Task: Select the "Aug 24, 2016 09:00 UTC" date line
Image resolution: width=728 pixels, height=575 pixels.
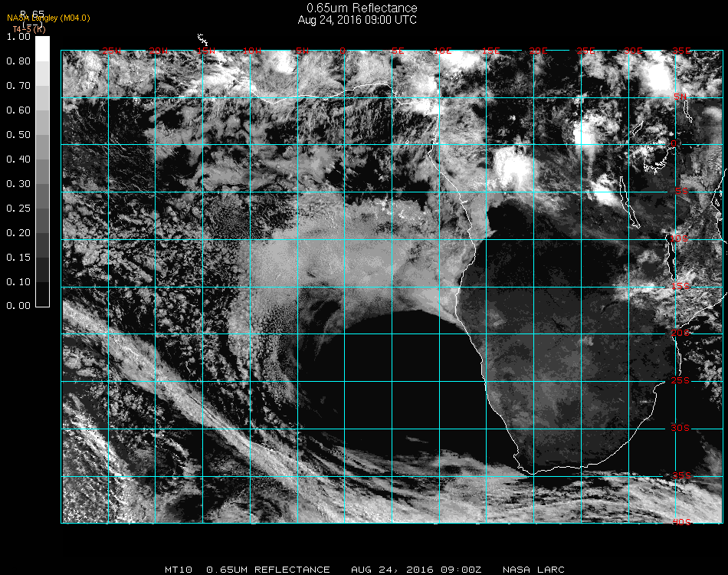Action: point(357,20)
